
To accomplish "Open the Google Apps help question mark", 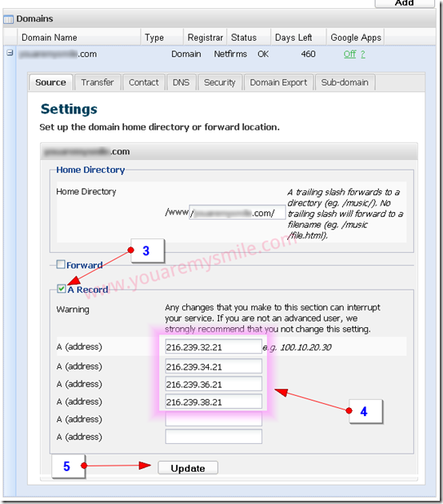I will click(x=363, y=54).
